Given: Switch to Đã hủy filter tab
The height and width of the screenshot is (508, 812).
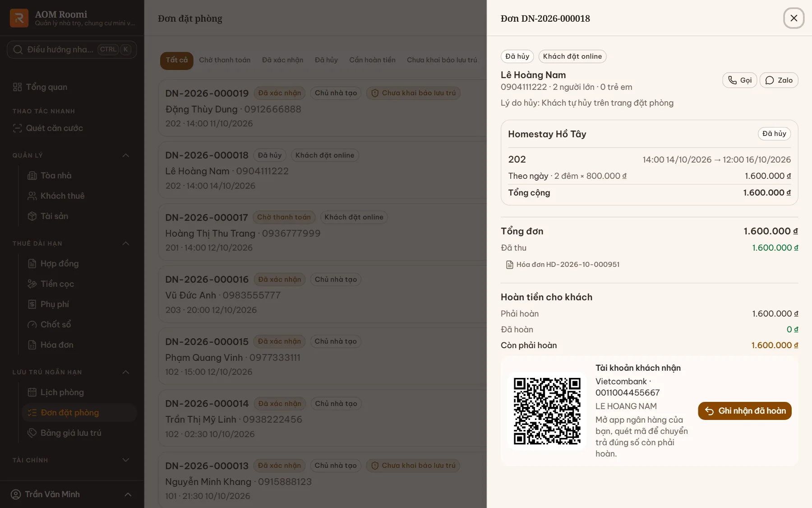Looking at the screenshot, I should coord(326,61).
